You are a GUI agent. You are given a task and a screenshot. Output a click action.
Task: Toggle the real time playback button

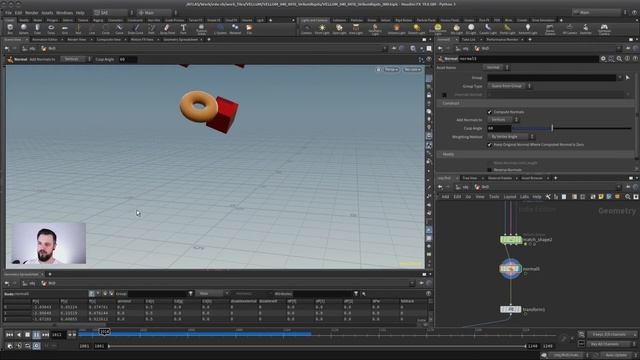36,346
